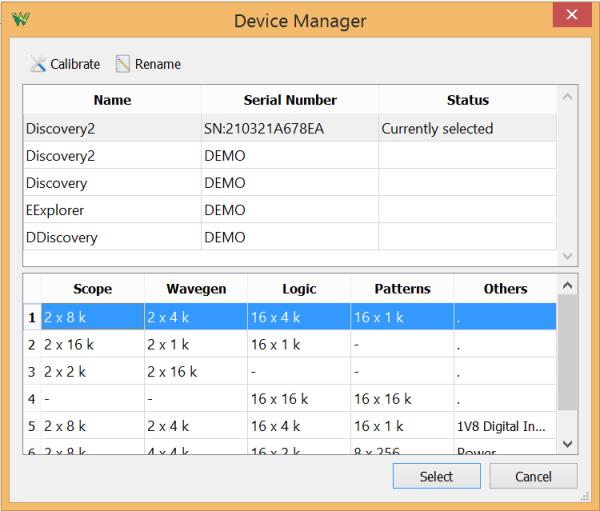
Task: Click the Serial Number column header
Action: 290,100
